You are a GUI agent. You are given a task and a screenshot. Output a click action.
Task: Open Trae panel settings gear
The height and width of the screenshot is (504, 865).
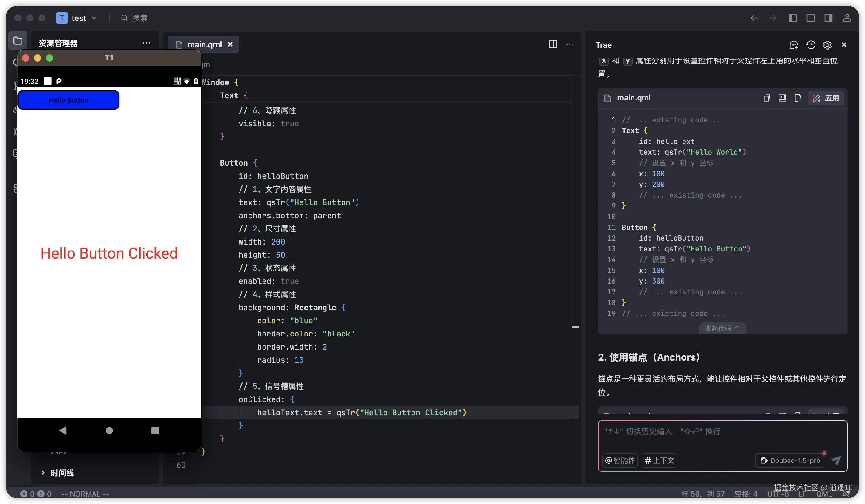[x=827, y=45]
